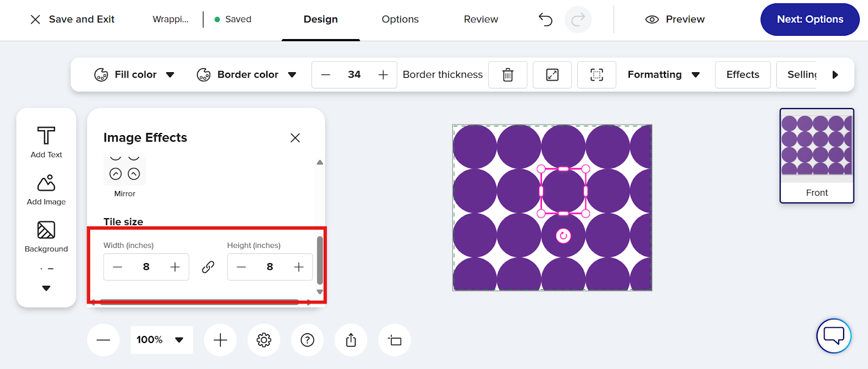This screenshot has width=868, height=369.
Task: Select the Add Text tool
Action: tap(46, 142)
